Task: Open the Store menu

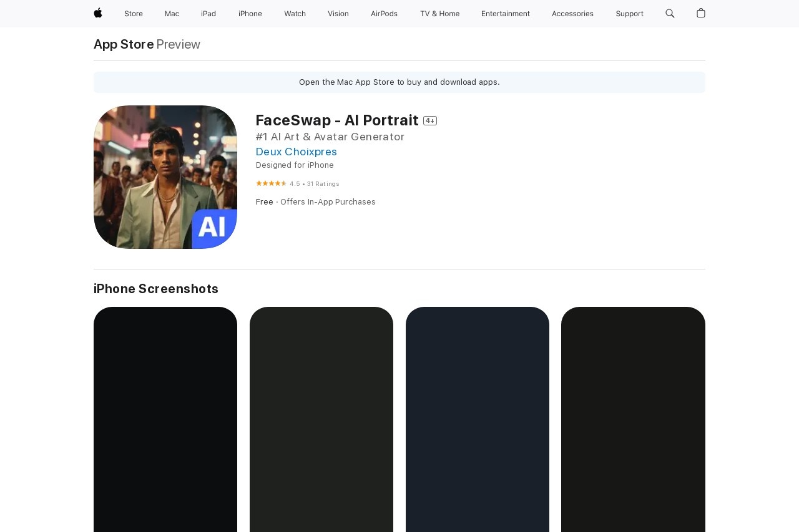Action: (134, 14)
